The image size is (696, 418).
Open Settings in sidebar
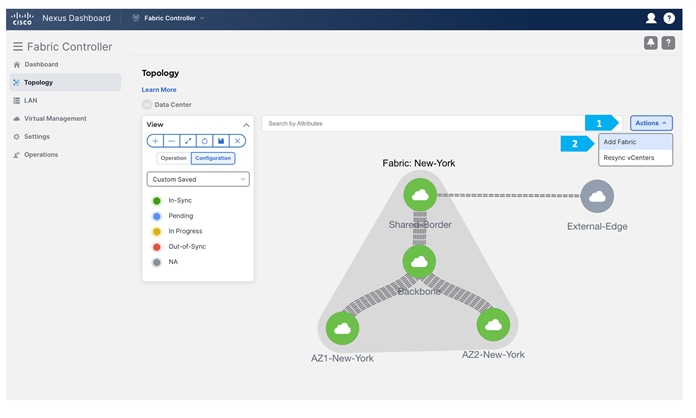[65, 137]
